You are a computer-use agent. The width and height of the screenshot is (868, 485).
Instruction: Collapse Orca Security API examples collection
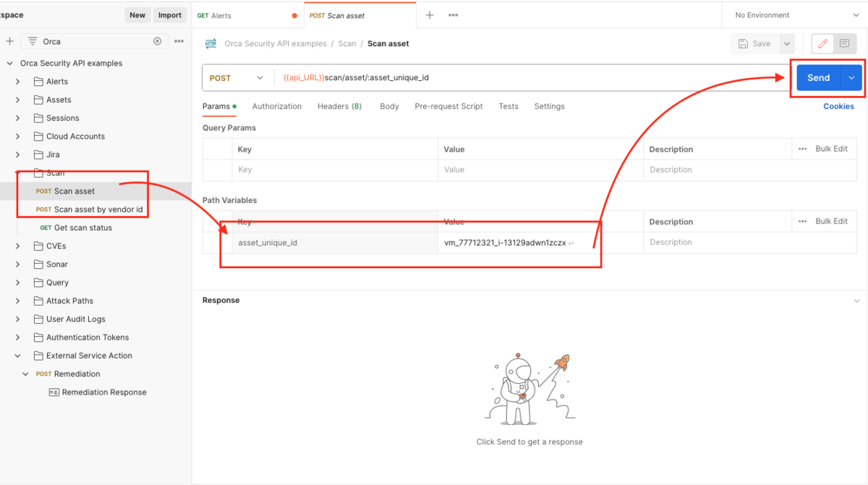pyautogui.click(x=9, y=63)
